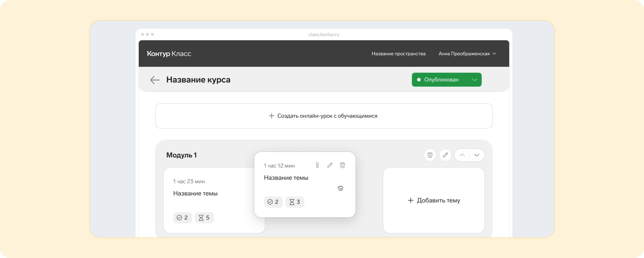Click completed count badge 2 on the 1 час 12 мин card
This screenshot has width=644, height=258.
(x=273, y=202)
